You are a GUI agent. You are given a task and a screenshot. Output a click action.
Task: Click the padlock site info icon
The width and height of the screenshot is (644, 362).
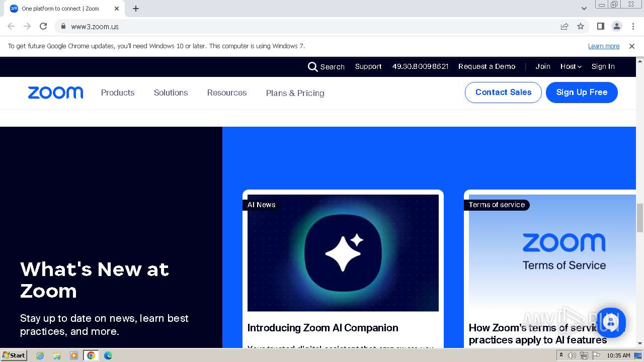click(x=63, y=26)
